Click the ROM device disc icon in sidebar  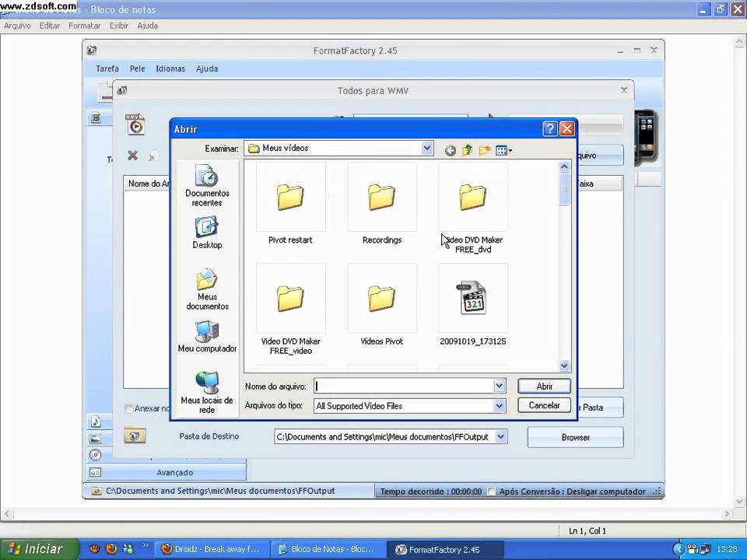(95, 455)
